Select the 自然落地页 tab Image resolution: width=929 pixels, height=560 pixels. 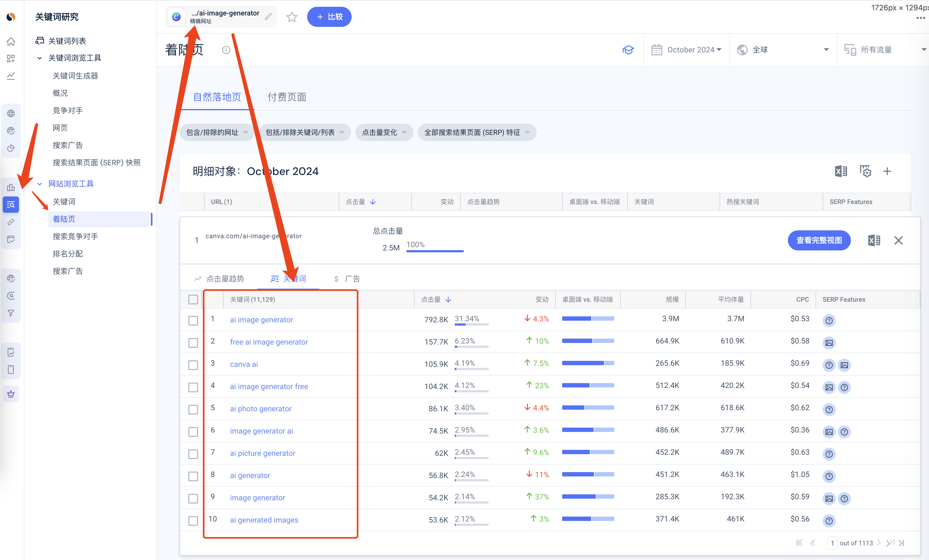point(217,97)
